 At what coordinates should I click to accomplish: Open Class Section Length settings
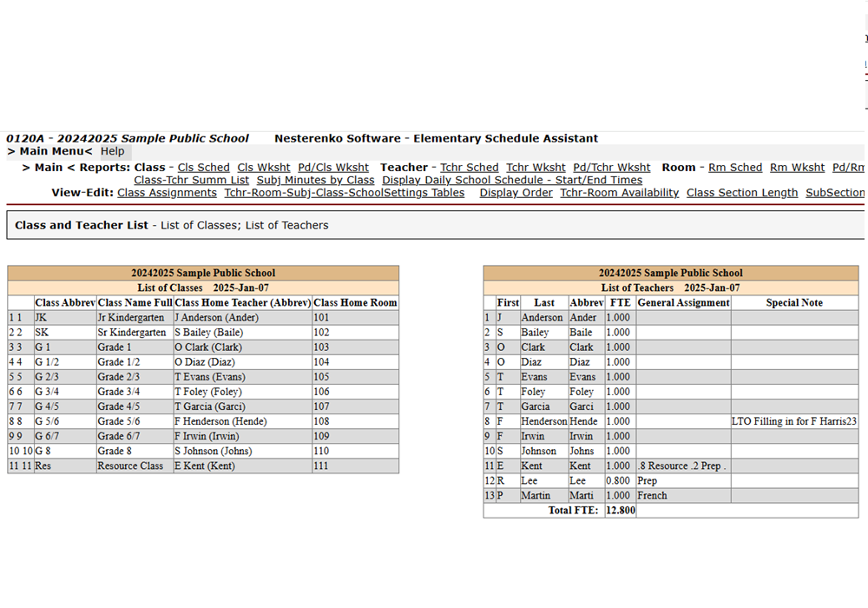click(741, 193)
